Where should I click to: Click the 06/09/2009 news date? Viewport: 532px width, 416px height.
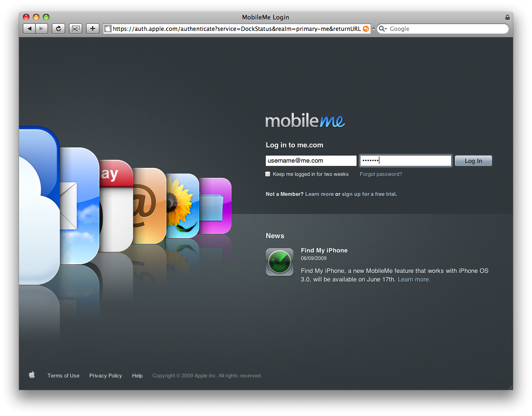tap(313, 258)
